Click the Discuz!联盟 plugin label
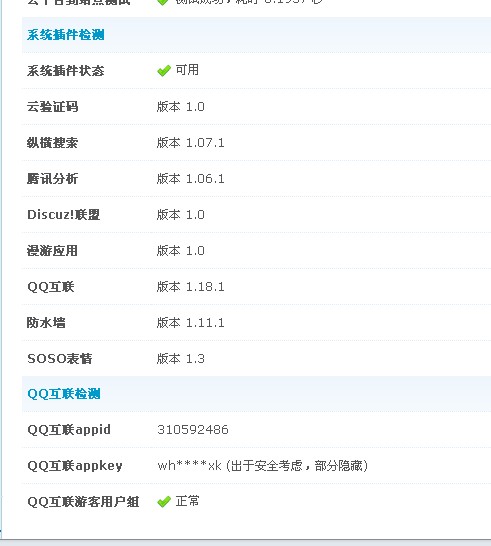This screenshot has width=491, height=546. tap(64, 214)
